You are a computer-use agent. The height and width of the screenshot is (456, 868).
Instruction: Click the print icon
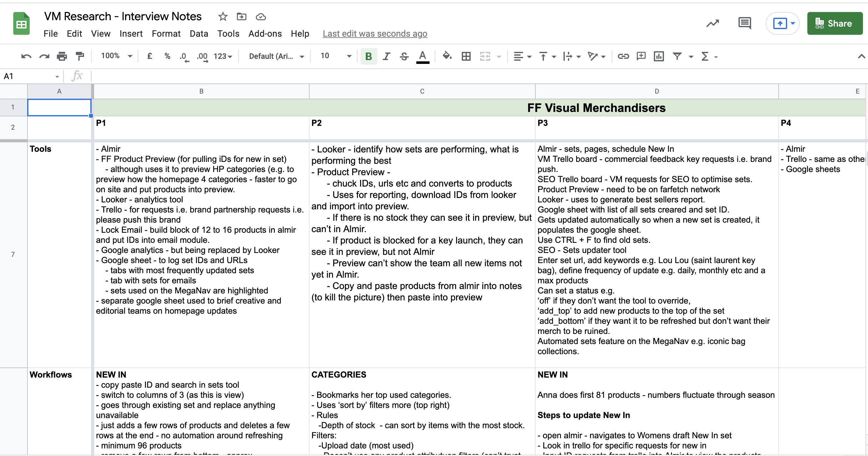62,56
